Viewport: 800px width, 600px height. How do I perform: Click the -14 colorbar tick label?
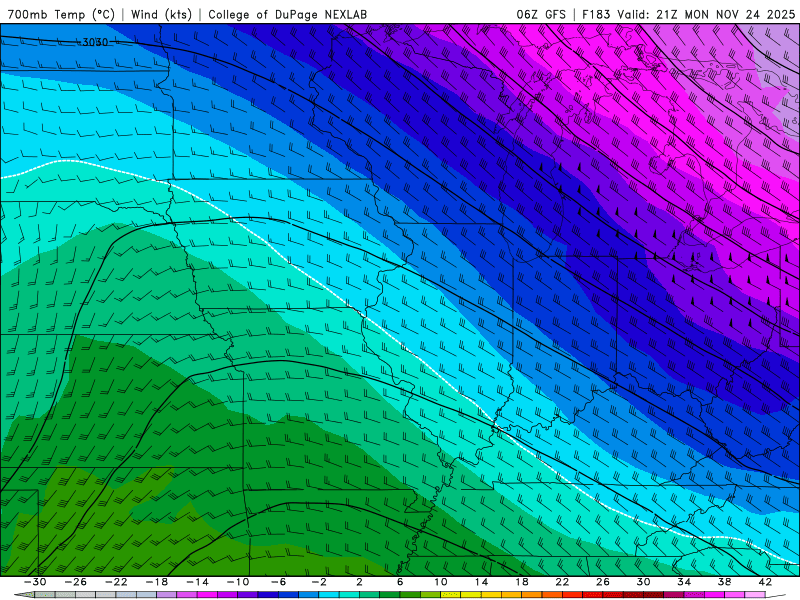197,582
